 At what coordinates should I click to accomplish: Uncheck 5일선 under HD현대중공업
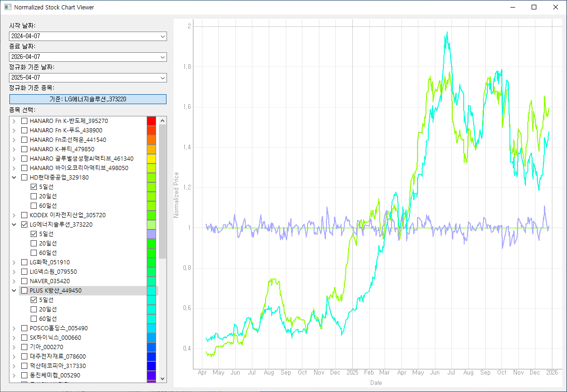tap(33, 187)
